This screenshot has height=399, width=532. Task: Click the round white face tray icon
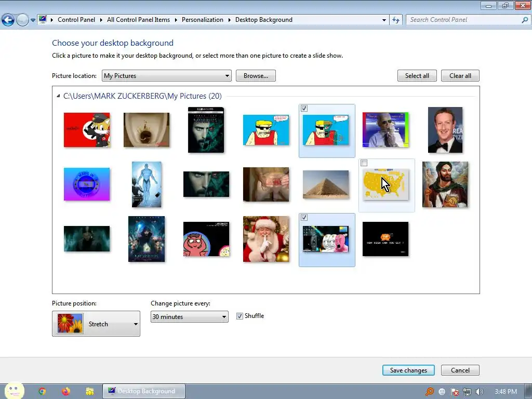pos(442,392)
